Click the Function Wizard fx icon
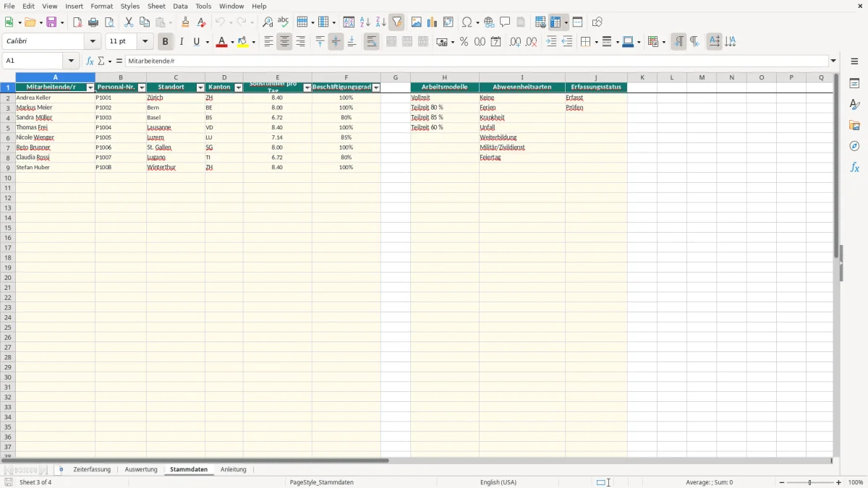Screen dimensions: 868x488 (x=90, y=61)
